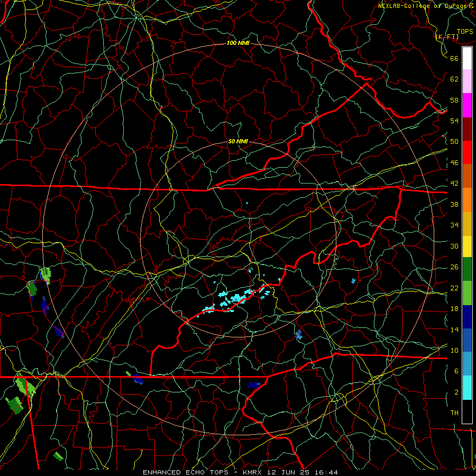
Task: Click the dark red legend swatch near 54
Action: pos(467,129)
